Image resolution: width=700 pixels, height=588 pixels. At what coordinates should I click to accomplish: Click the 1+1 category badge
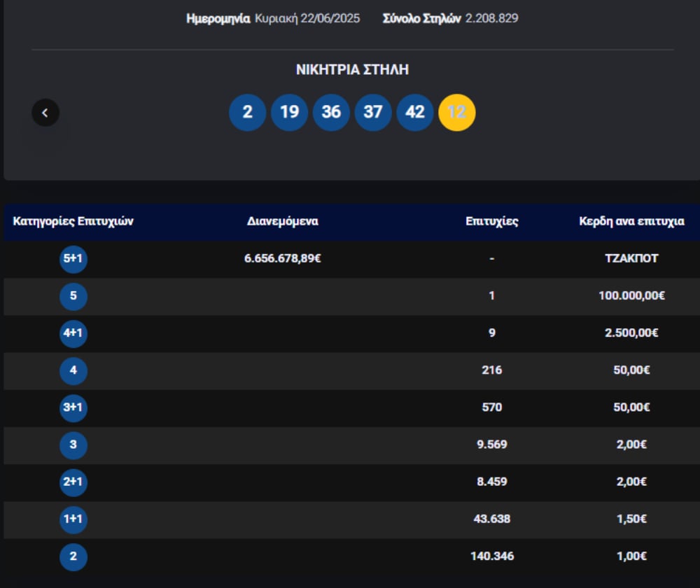coord(73,519)
